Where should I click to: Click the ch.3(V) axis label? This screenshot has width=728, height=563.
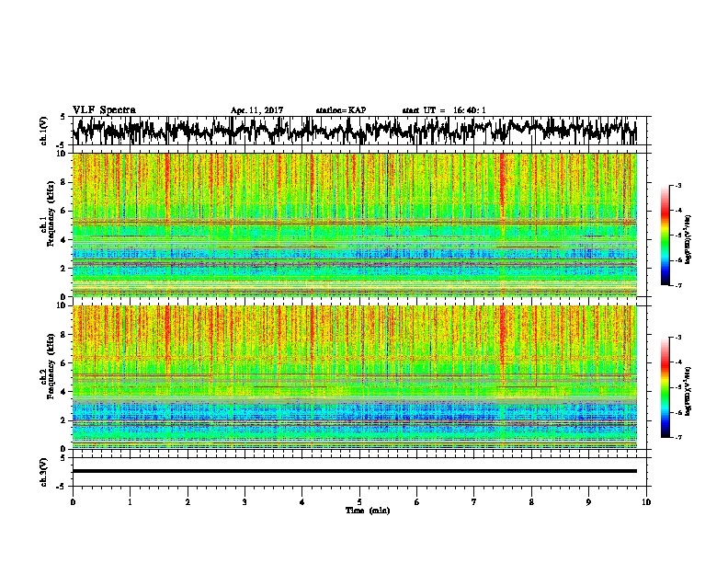coord(44,472)
